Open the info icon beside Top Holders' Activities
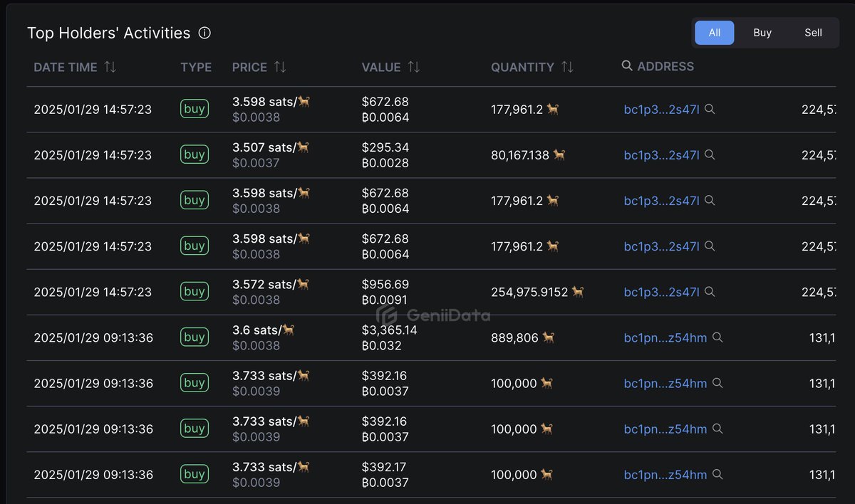This screenshot has width=855, height=504. click(x=204, y=33)
